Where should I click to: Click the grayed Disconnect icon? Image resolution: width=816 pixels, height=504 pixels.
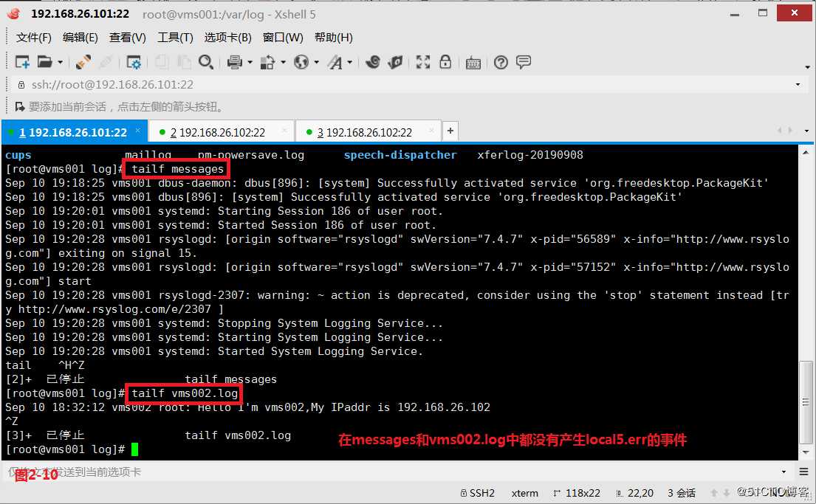106,63
